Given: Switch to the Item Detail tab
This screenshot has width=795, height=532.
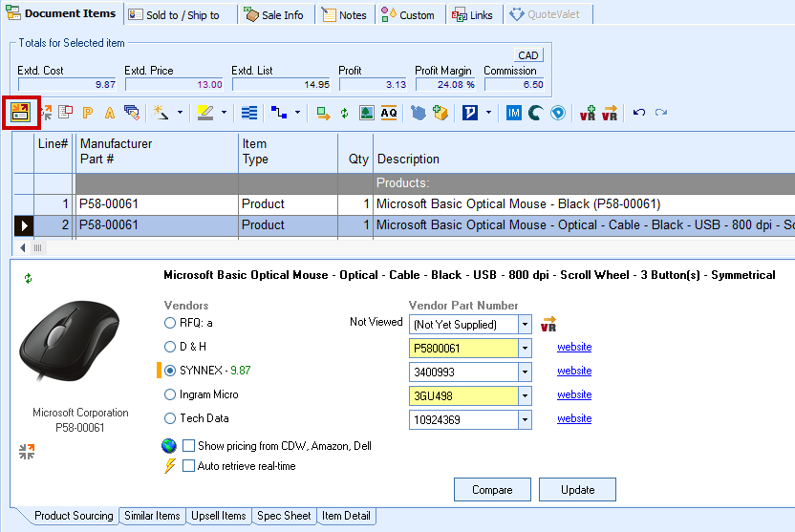Looking at the screenshot, I should click(346, 516).
